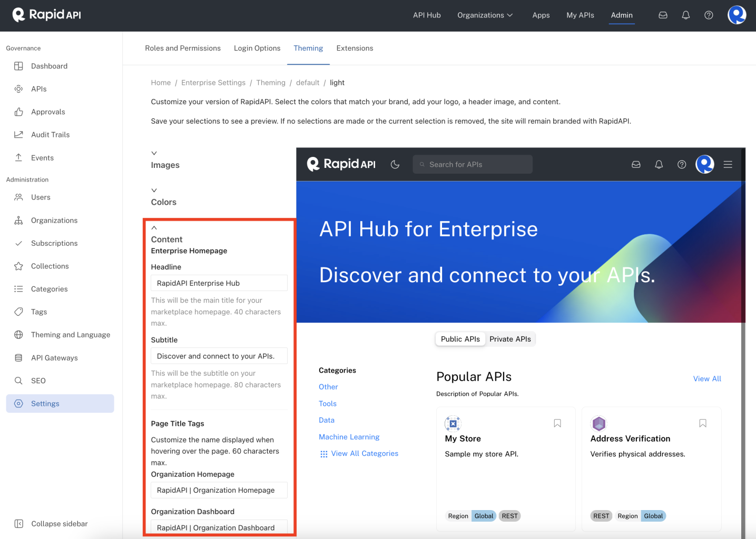Open the user avatar in top header
This screenshot has width=756, height=539.
[737, 15]
